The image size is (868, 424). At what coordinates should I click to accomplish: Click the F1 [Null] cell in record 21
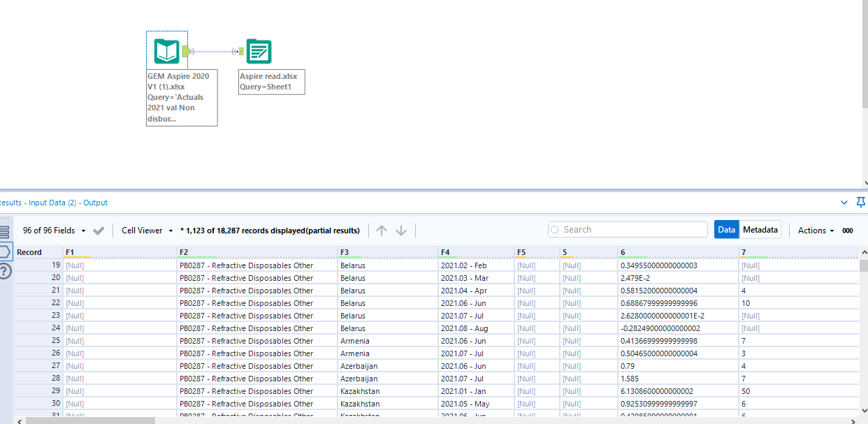[x=119, y=291]
